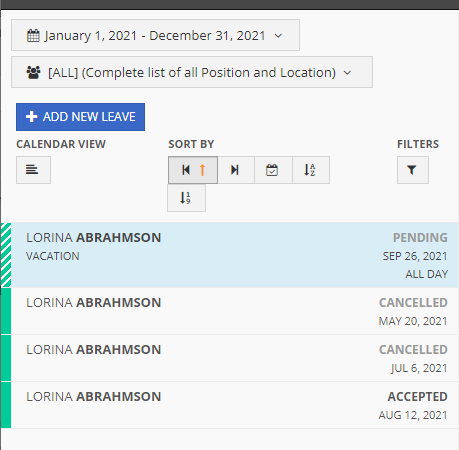The height and width of the screenshot is (450, 459).
Task: Click the PENDING status label
Action: point(420,238)
